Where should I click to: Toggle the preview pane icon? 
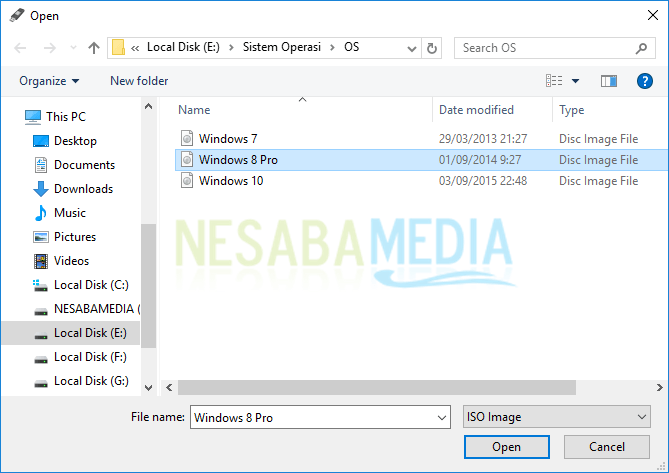[x=609, y=81]
